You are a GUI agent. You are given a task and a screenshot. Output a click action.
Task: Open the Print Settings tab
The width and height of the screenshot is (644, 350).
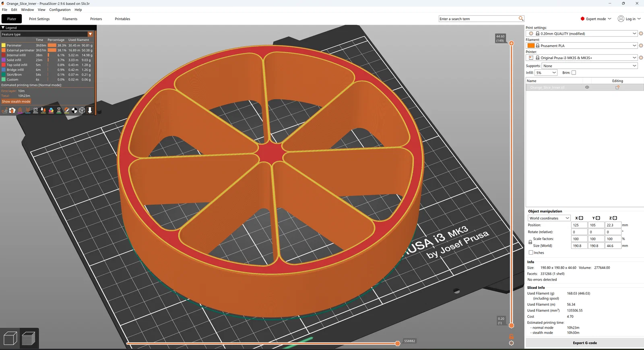[39, 19]
